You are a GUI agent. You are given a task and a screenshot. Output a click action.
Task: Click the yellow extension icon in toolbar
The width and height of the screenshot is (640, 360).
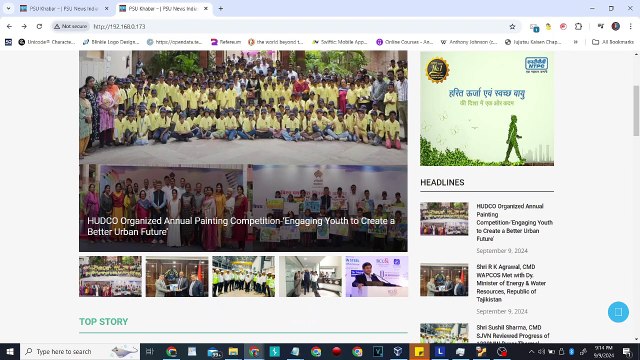click(549, 27)
